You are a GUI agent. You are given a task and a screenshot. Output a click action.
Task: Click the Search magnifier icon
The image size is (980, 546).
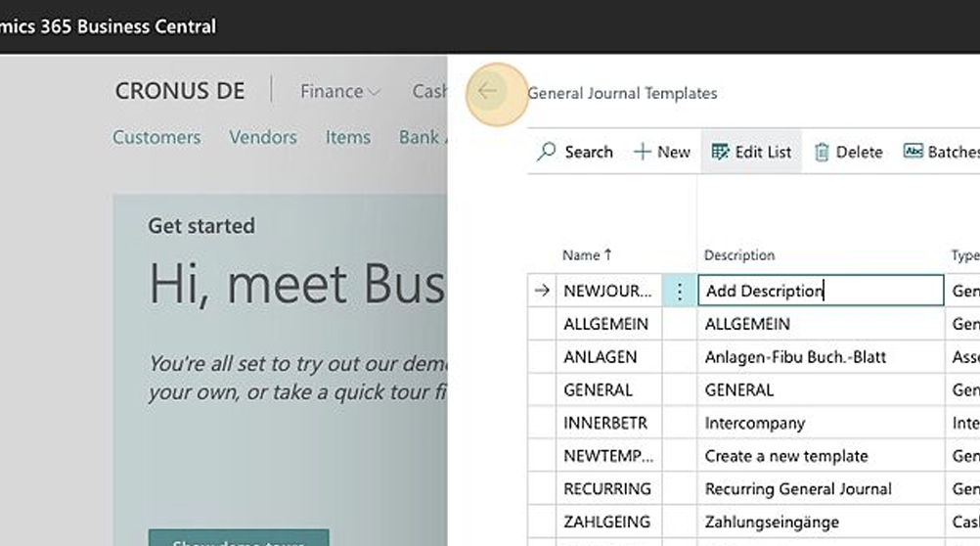pos(546,152)
